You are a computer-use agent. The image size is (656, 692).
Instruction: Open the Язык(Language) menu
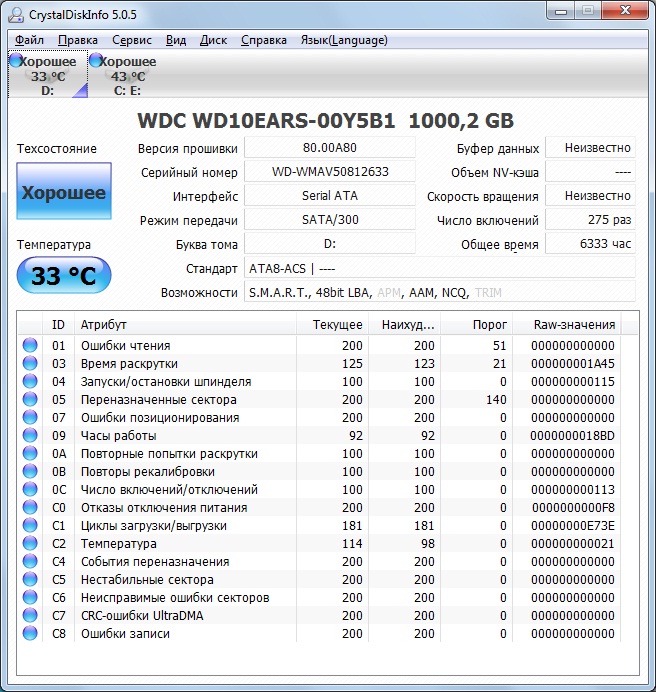point(344,40)
